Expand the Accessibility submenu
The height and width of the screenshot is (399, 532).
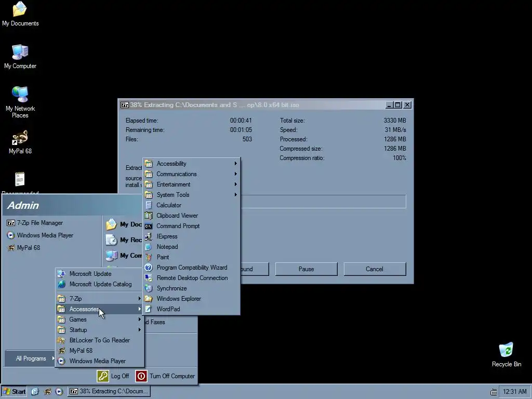pos(192,164)
